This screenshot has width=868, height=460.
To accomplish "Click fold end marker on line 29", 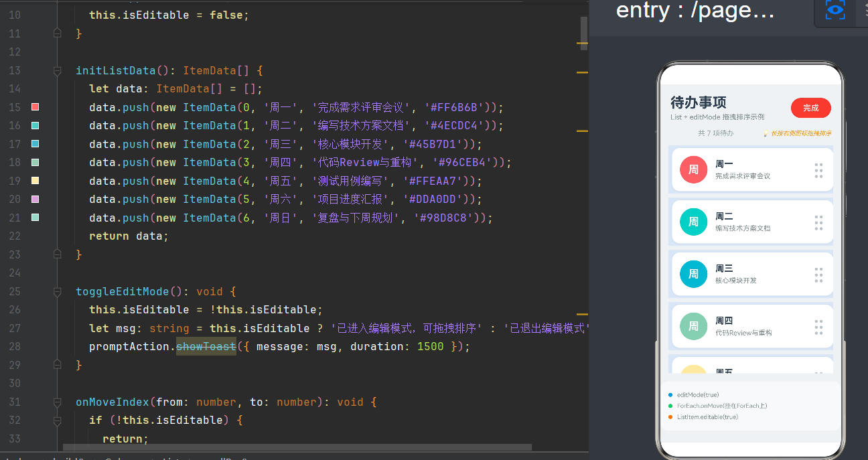I will [58, 364].
